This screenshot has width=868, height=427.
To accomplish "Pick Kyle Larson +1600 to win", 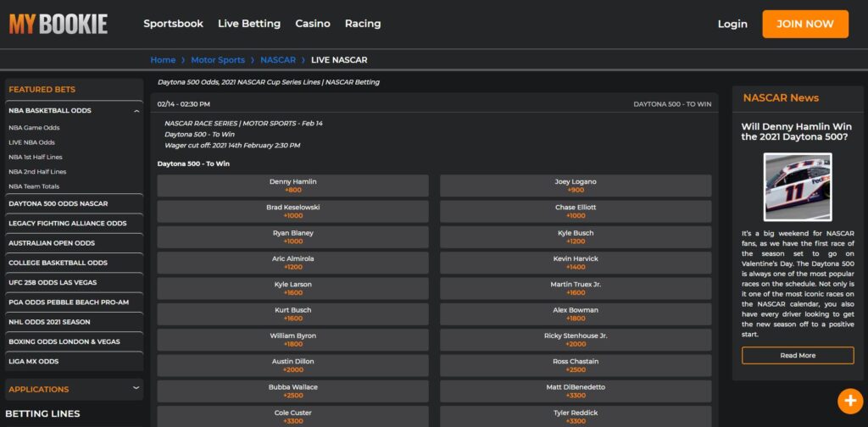I will (292, 288).
